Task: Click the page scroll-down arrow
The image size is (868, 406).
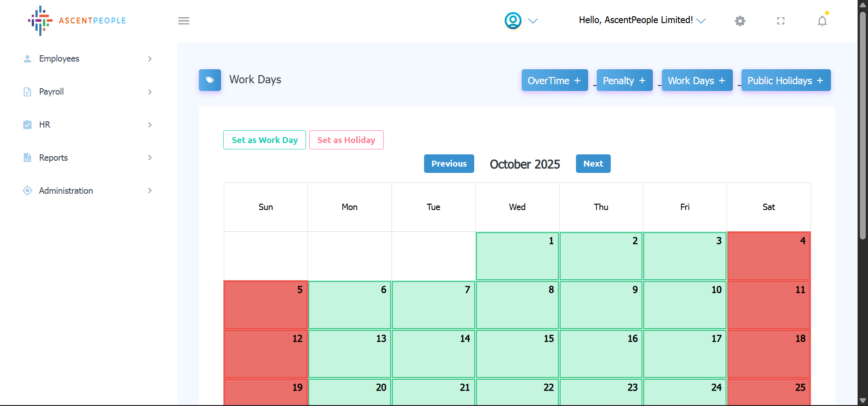Action: (863, 401)
